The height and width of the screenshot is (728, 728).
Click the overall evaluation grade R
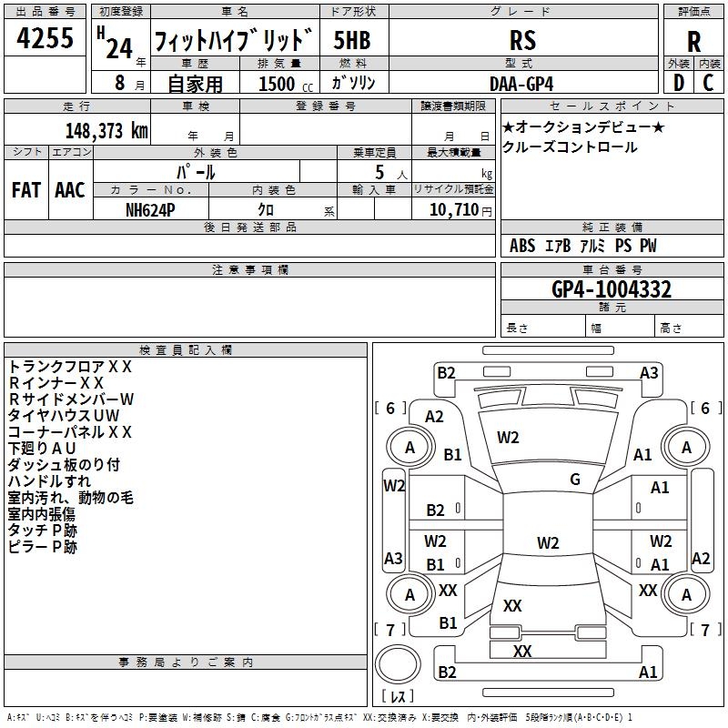click(693, 40)
